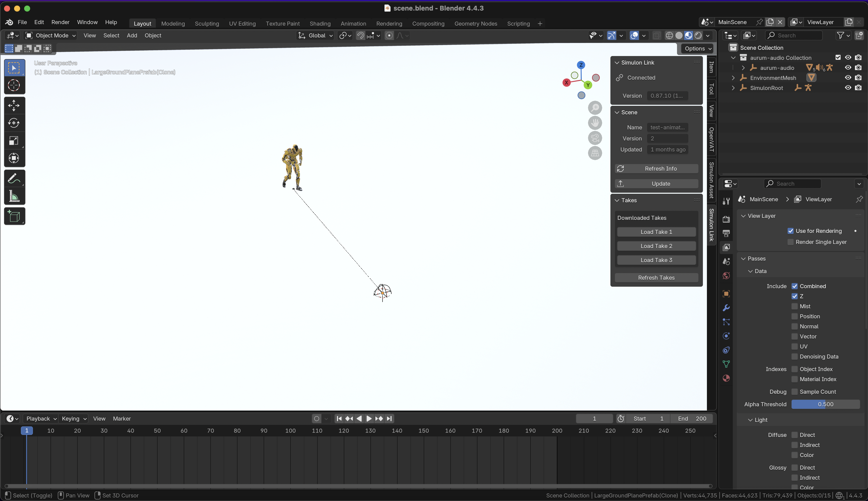Uncheck Use for Rendering
The height and width of the screenshot is (501, 868).
791,231
